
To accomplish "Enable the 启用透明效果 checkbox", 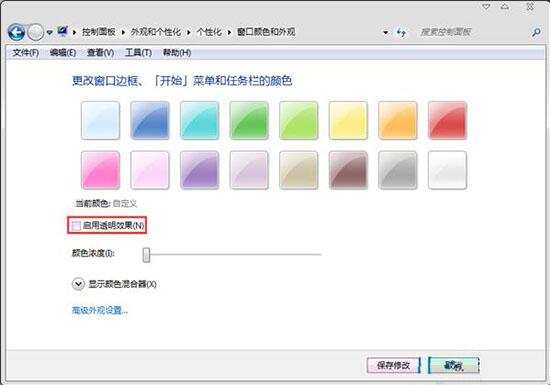I will point(76,226).
